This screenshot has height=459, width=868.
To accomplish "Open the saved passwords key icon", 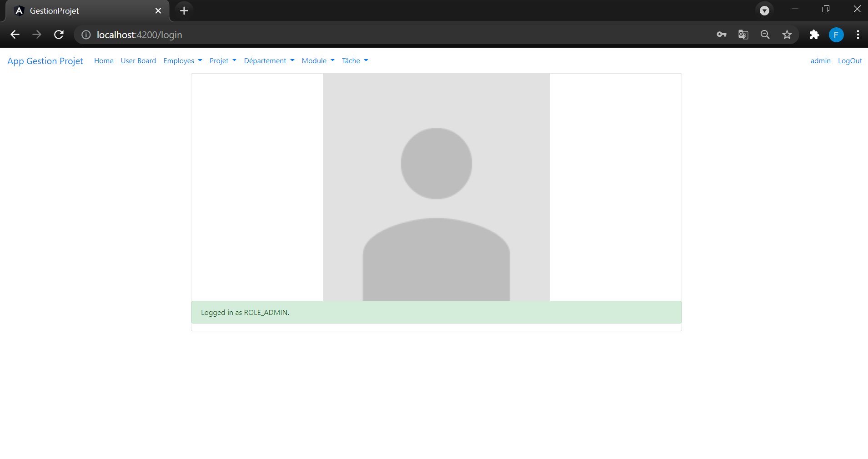I will [x=721, y=35].
